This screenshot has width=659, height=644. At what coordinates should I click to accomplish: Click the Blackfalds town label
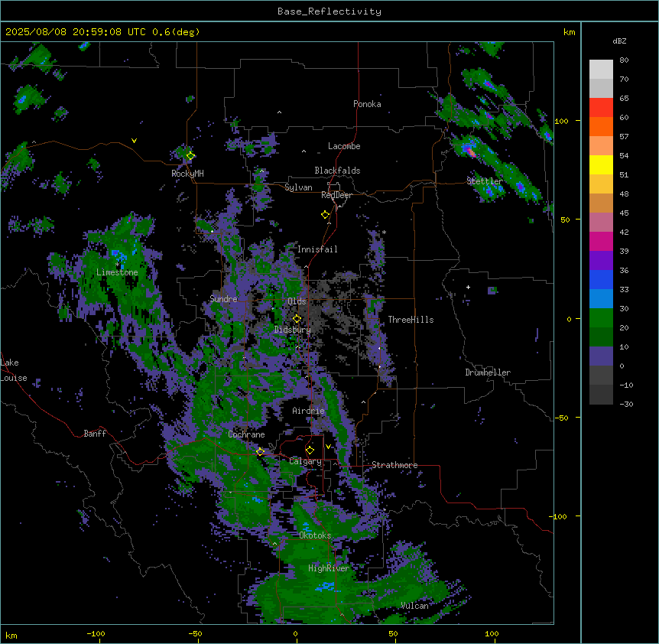tap(337, 171)
